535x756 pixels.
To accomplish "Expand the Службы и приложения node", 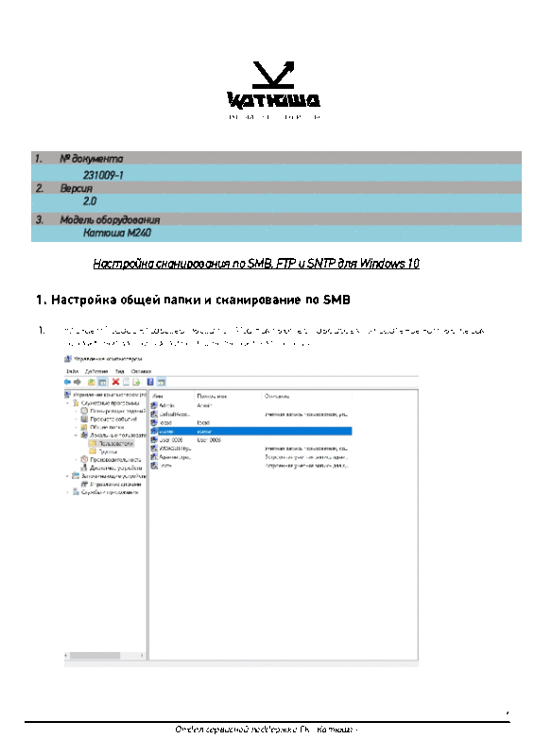I will [x=67, y=492].
